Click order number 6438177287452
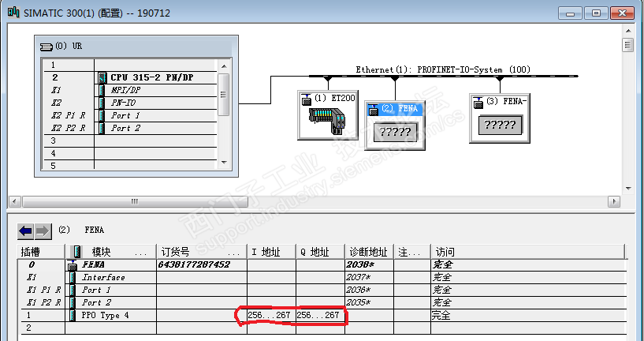Screen dimensions: 644x341 [x=194, y=265]
